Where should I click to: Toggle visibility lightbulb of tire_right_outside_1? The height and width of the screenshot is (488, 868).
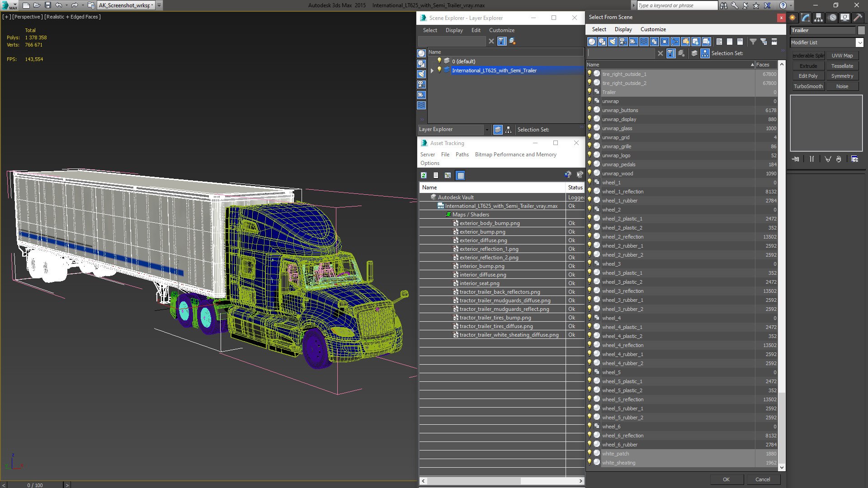pos(590,74)
